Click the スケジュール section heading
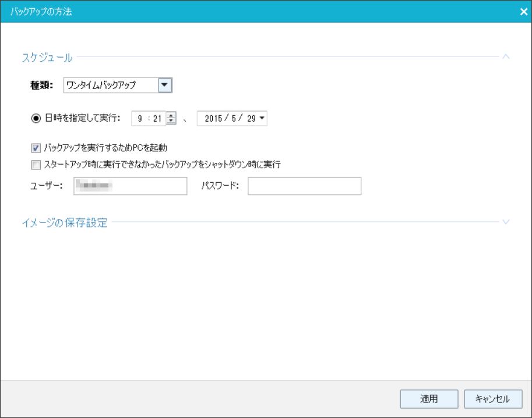This screenshot has height=418, width=532. point(47,57)
